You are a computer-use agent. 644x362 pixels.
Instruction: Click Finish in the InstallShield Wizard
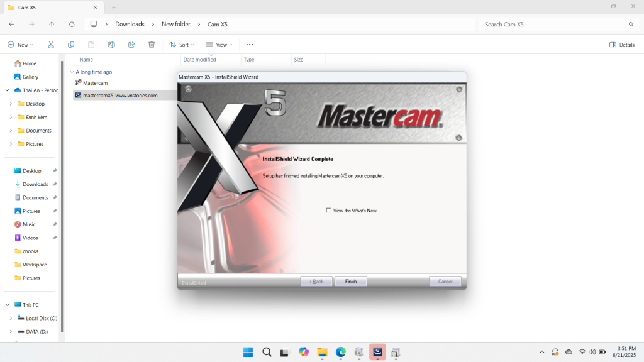coord(351,282)
